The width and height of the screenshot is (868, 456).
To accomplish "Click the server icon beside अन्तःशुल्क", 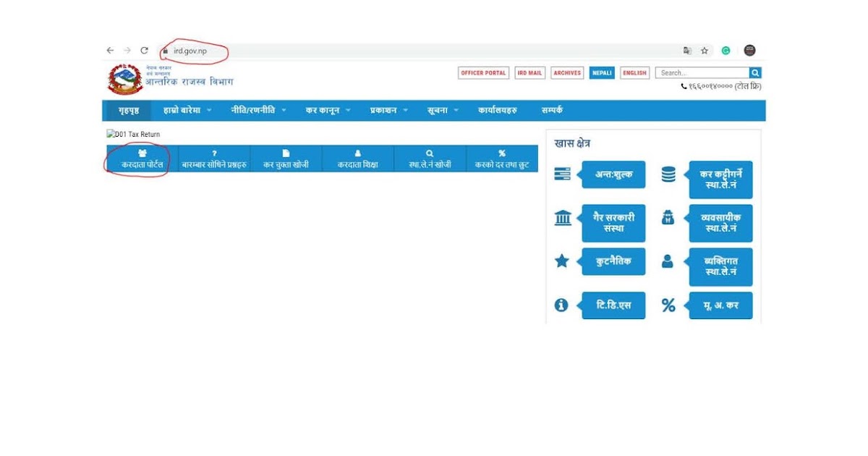I will click(562, 174).
